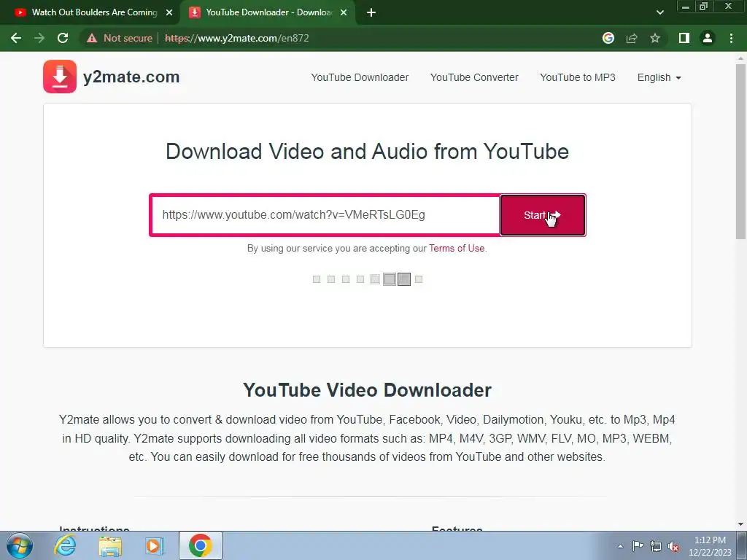Image resolution: width=747 pixels, height=560 pixels.
Task: Click the taskbar clock showing 1:12 PM
Action: (x=710, y=546)
